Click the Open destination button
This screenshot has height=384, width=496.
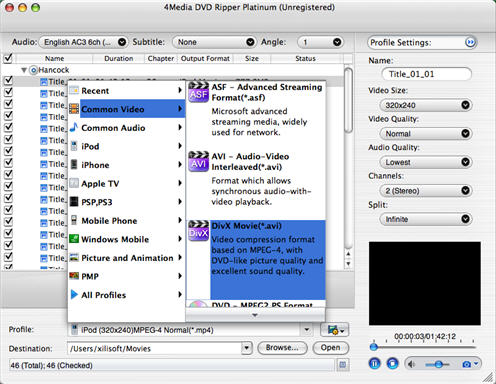[x=330, y=348]
